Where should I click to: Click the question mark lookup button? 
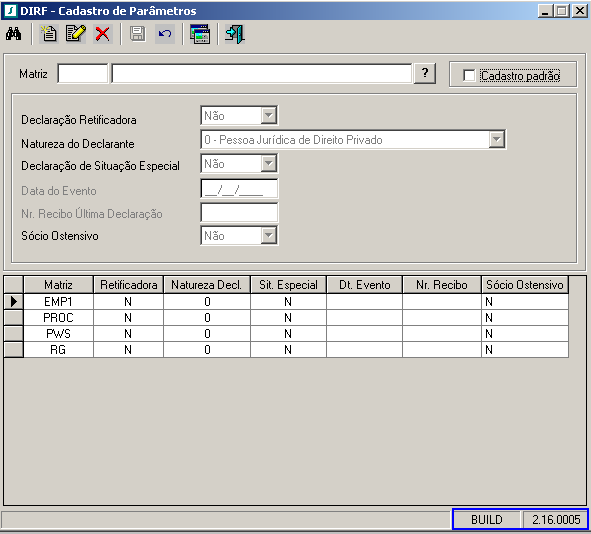click(425, 73)
